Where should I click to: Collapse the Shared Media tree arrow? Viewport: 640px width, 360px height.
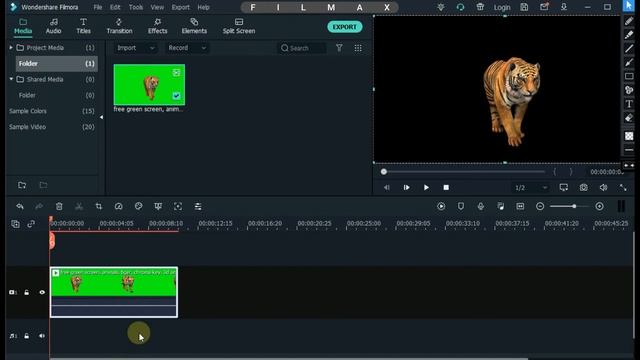(x=11, y=79)
